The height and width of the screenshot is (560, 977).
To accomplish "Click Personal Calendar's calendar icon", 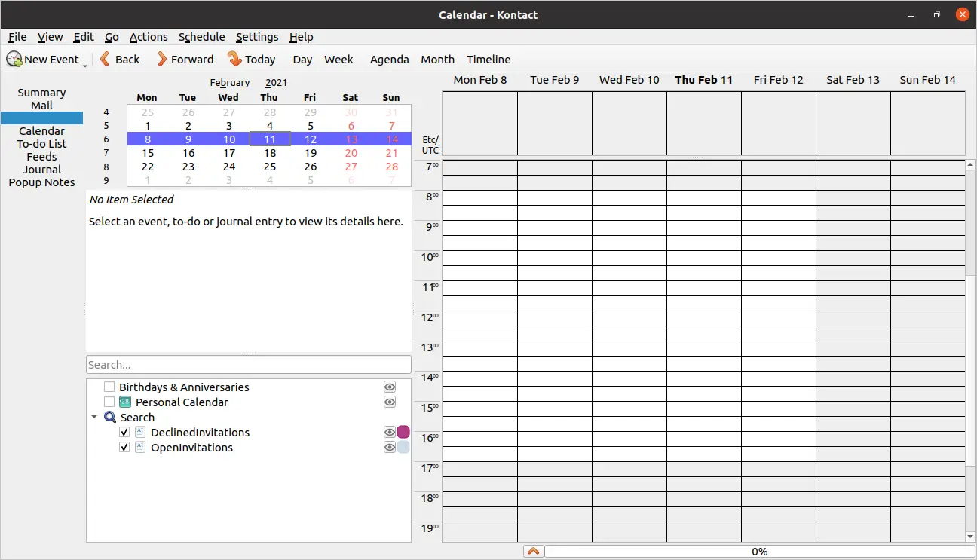I will [126, 402].
